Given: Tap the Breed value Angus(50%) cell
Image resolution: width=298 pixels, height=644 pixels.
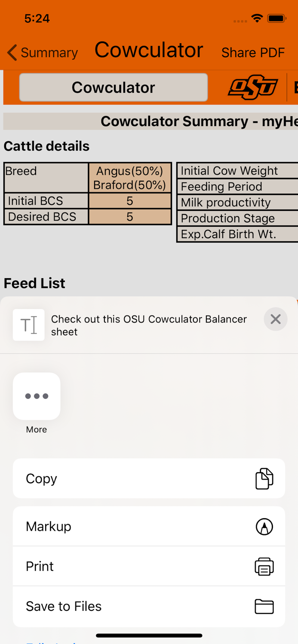Looking at the screenshot, I should [x=130, y=178].
